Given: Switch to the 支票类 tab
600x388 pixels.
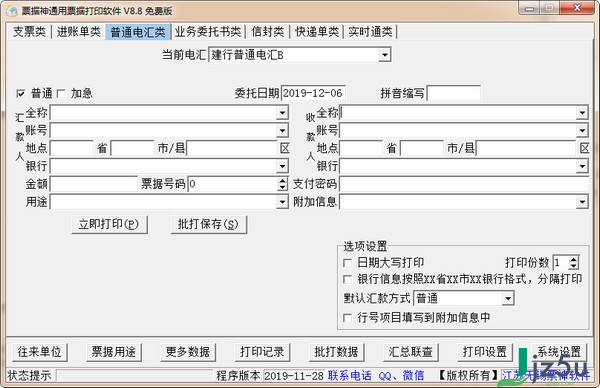Looking at the screenshot, I should [x=29, y=32].
